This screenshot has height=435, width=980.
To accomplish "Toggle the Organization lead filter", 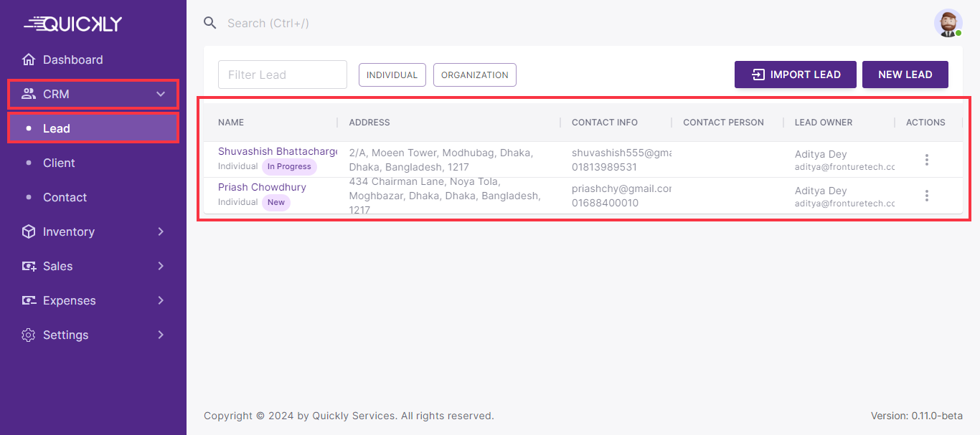I will point(474,75).
